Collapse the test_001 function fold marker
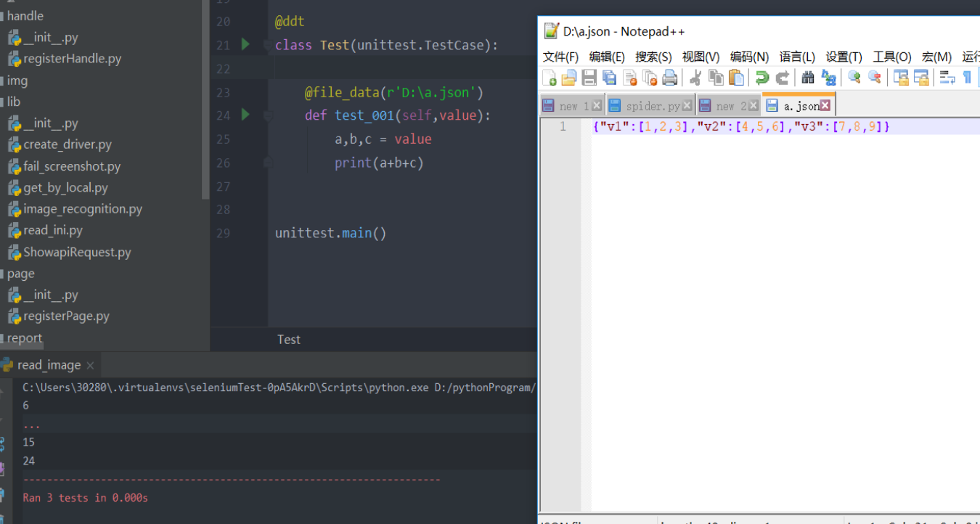The height and width of the screenshot is (524, 980). (267, 115)
